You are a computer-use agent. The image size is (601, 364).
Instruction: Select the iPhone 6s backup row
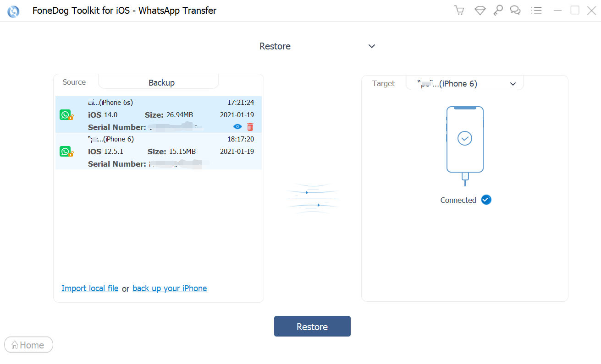click(159, 114)
